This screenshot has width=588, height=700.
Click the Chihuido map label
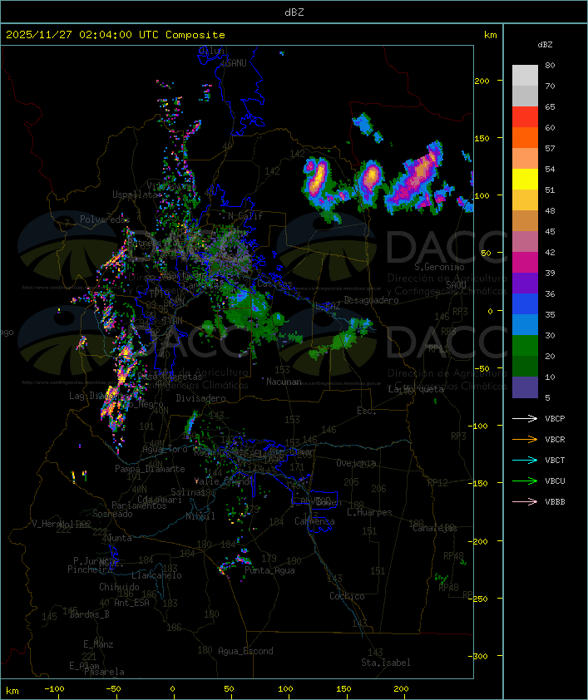click(119, 587)
